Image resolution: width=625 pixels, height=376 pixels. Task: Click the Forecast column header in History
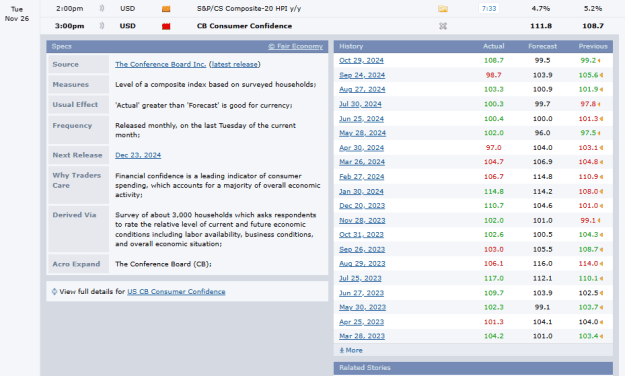coord(542,46)
